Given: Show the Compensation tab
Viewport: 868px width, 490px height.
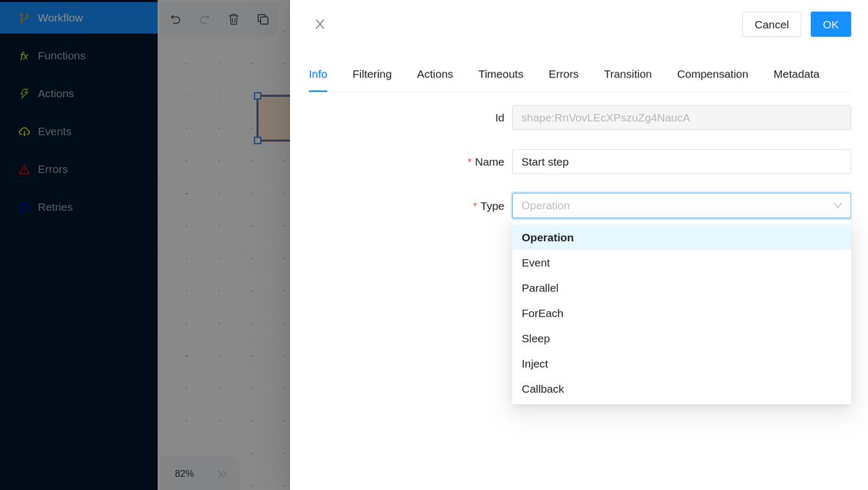Looking at the screenshot, I should coord(712,74).
